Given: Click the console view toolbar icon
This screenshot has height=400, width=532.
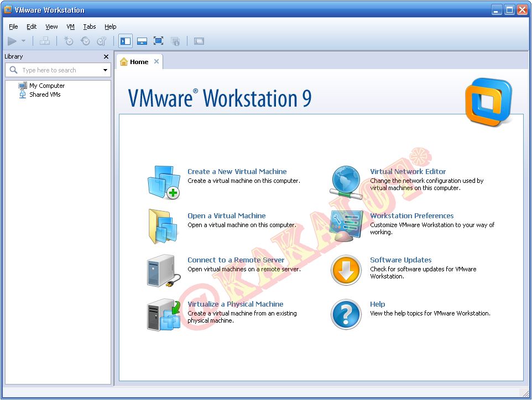Looking at the screenshot, I should [199, 41].
